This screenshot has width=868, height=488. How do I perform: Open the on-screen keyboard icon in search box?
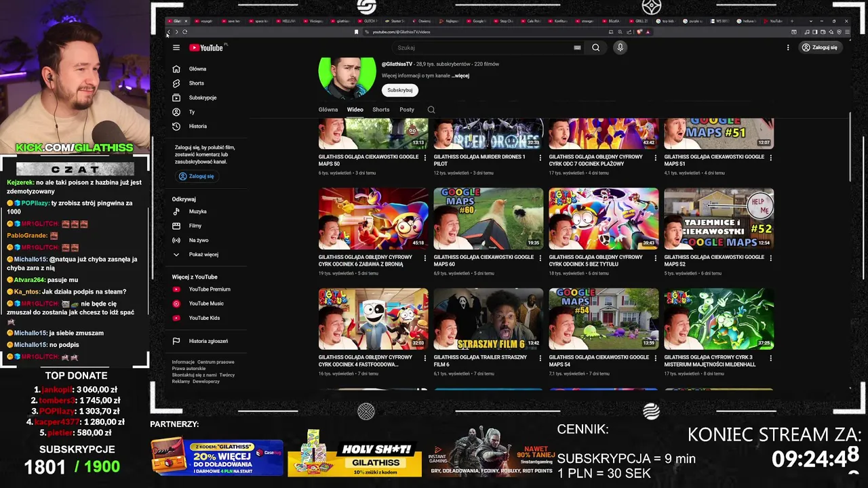coord(577,47)
